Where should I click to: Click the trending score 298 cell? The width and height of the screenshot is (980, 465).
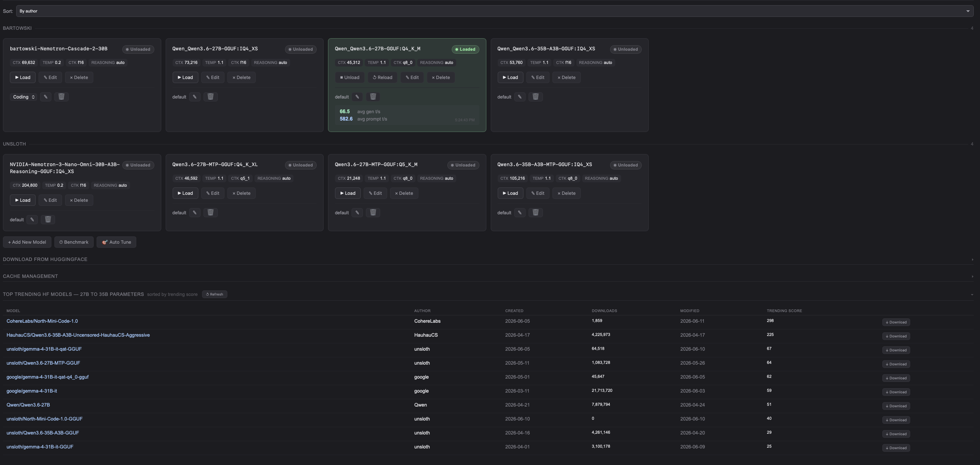coord(770,321)
